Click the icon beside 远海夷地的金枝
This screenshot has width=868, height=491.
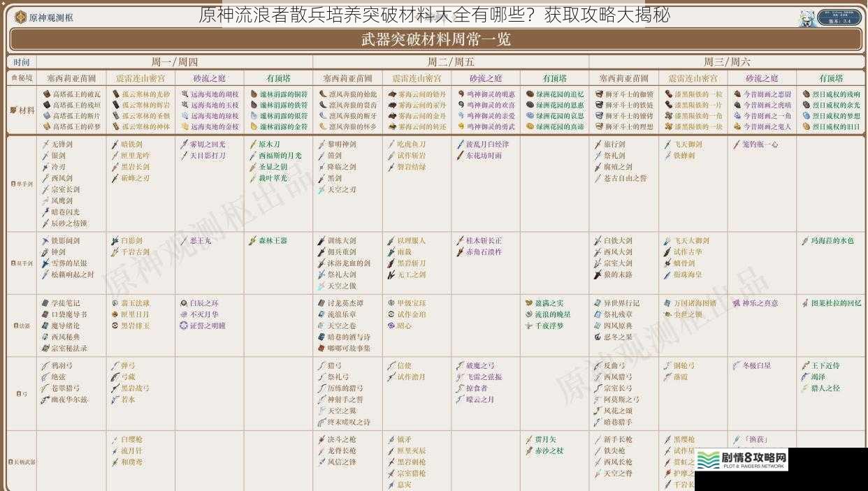(x=185, y=127)
